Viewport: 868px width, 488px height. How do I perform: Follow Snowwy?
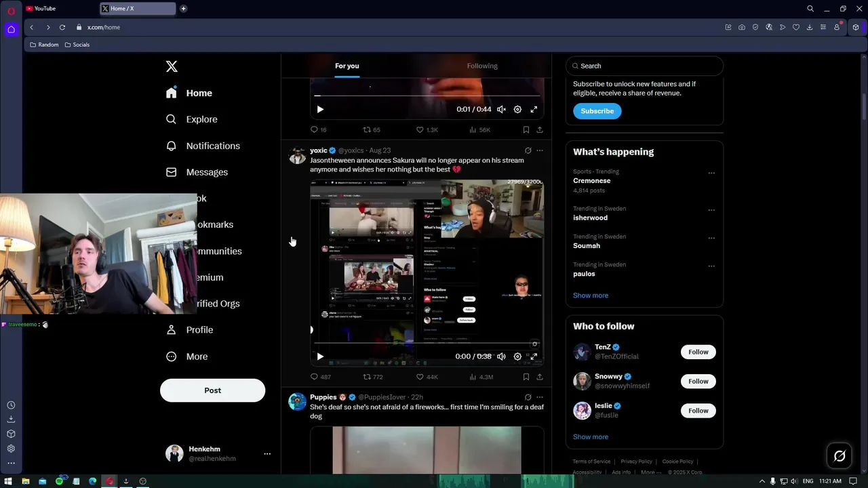[x=698, y=381]
